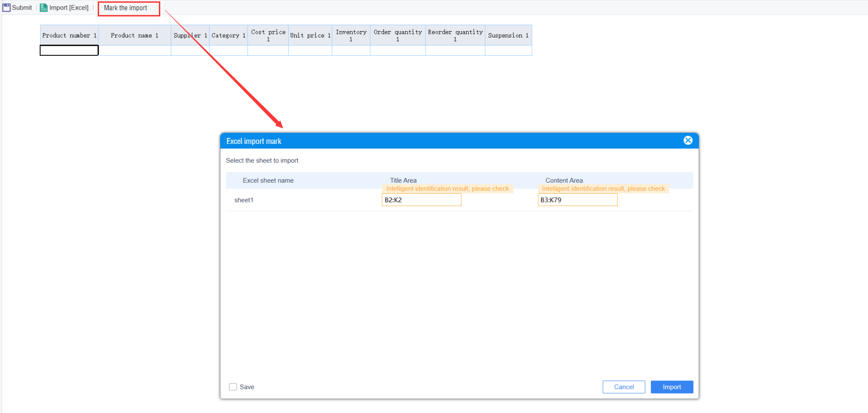The width and height of the screenshot is (868, 413).
Task: Close the Excel import mark dialog
Action: [x=688, y=140]
